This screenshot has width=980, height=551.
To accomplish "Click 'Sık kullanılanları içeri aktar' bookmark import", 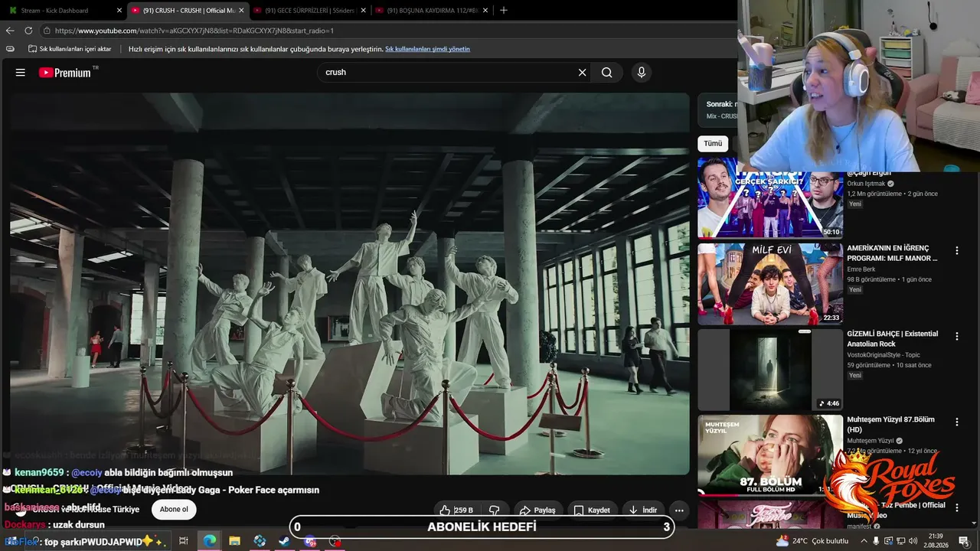I will pos(70,49).
